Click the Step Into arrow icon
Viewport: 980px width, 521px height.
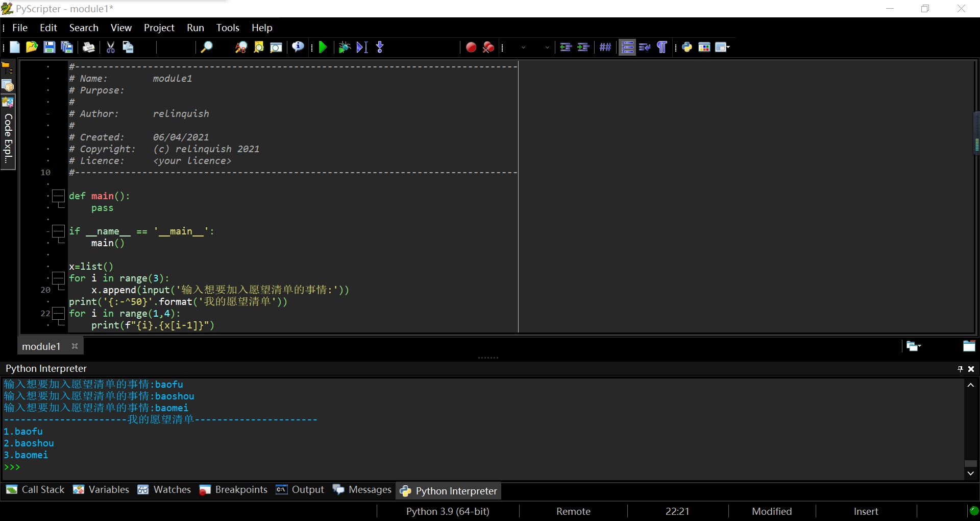point(380,48)
